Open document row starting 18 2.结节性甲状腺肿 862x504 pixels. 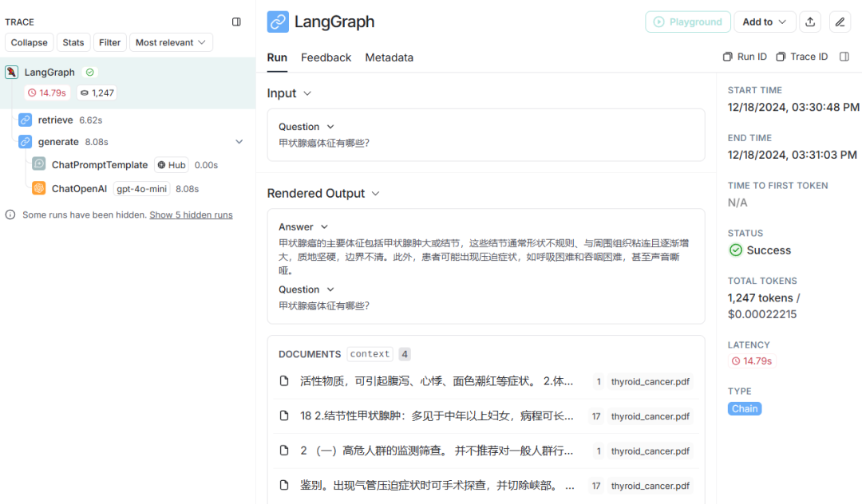tap(486, 415)
